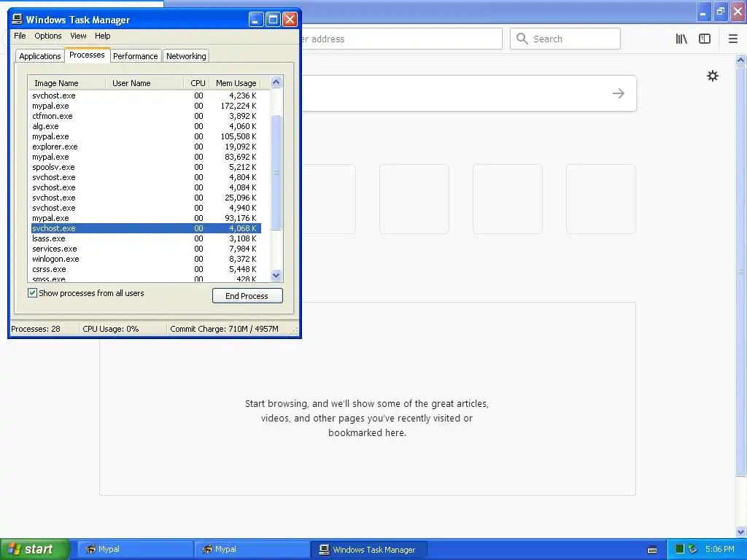Open the Help menu
Viewport: 747px width, 560px height.
(x=102, y=36)
